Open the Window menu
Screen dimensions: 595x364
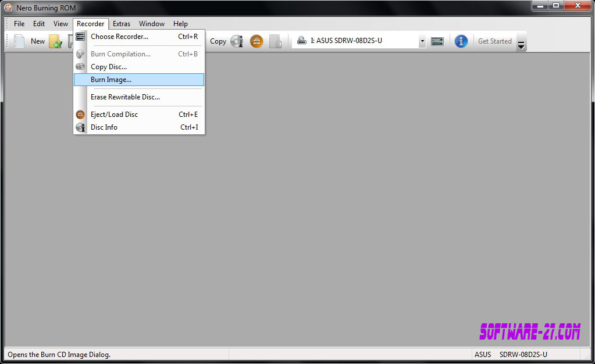[152, 23]
